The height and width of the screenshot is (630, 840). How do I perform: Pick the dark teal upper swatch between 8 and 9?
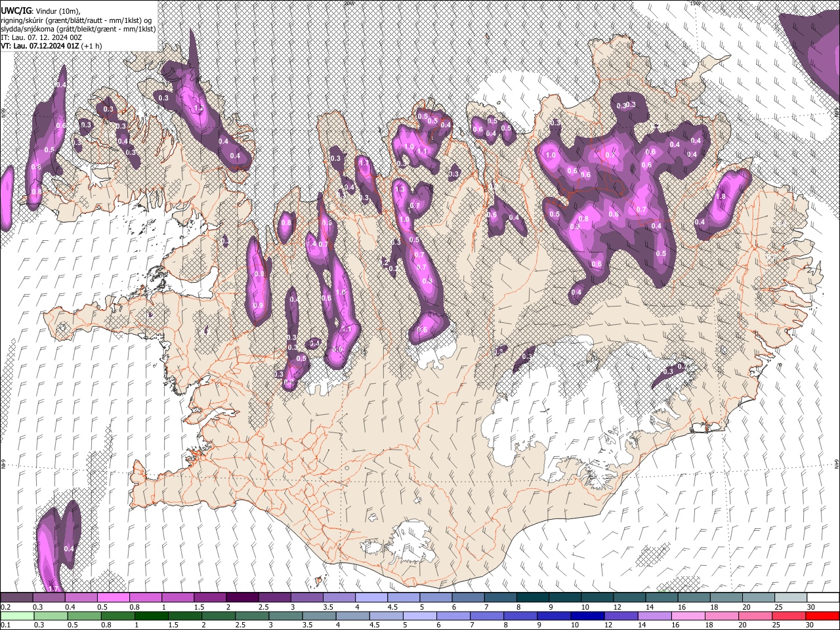(x=532, y=598)
